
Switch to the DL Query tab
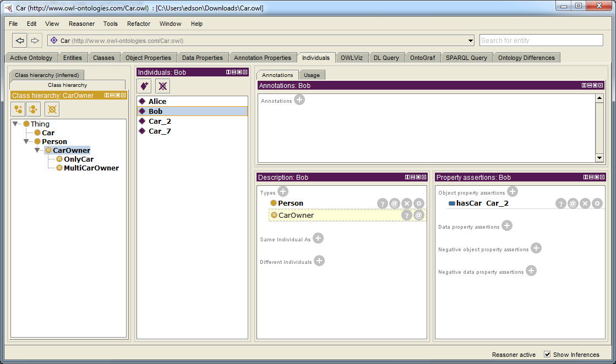386,58
